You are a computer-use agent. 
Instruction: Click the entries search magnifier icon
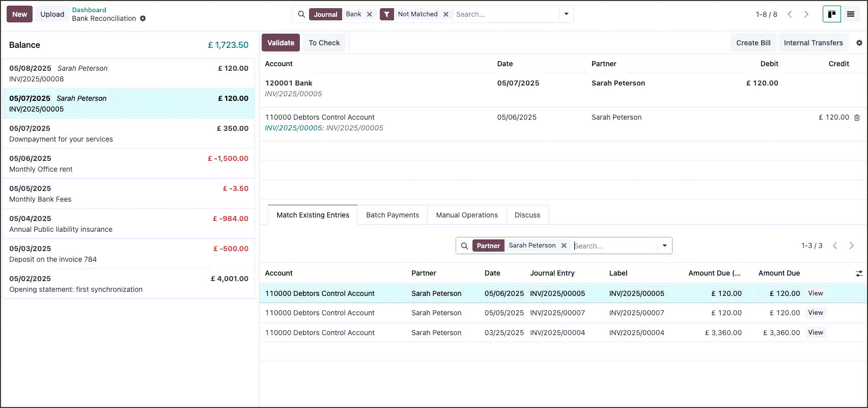(464, 246)
